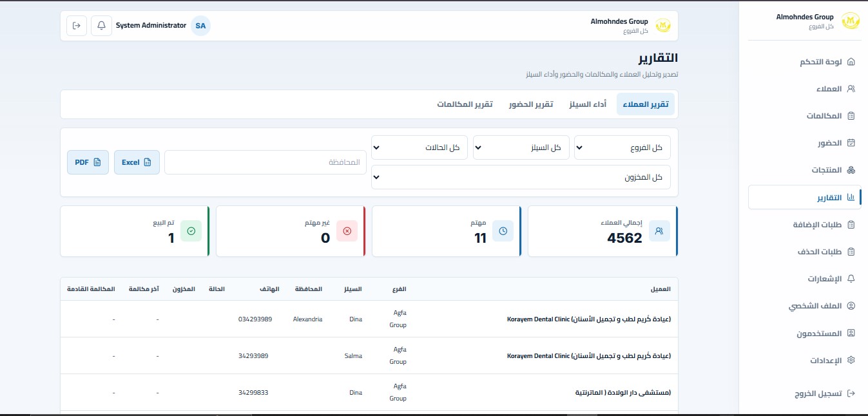Open the كل الحالات status dropdown
The height and width of the screenshot is (416, 868).
[x=420, y=147]
